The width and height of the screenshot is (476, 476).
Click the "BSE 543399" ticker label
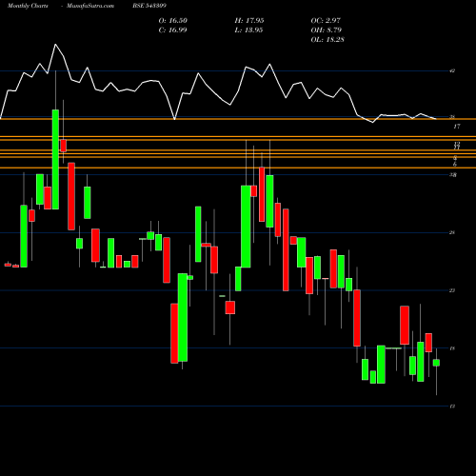coord(149,6)
